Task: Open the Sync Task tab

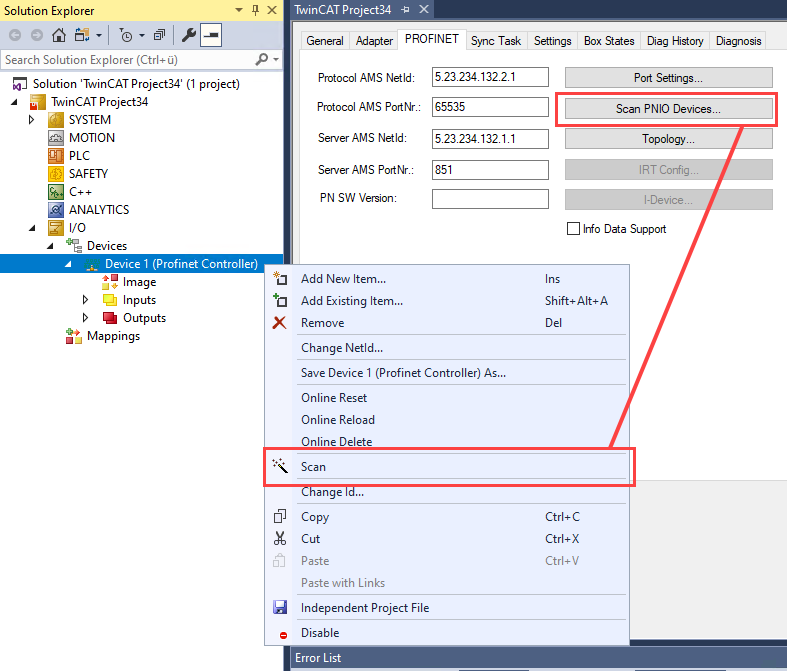Action: [x=495, y=41]
